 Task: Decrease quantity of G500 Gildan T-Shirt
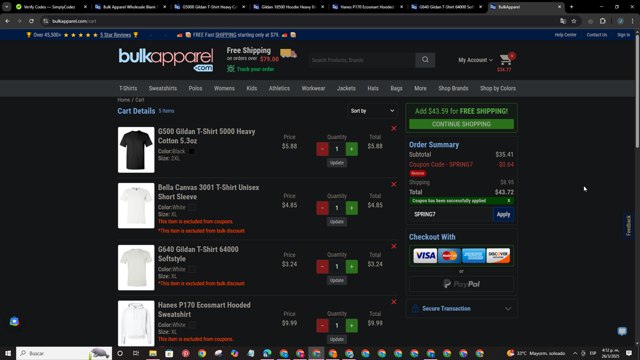322,149
